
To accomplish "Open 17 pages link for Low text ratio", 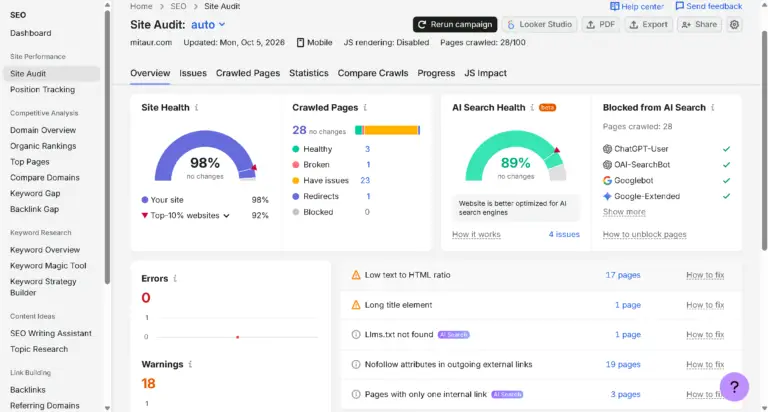I will click(623, 275).
